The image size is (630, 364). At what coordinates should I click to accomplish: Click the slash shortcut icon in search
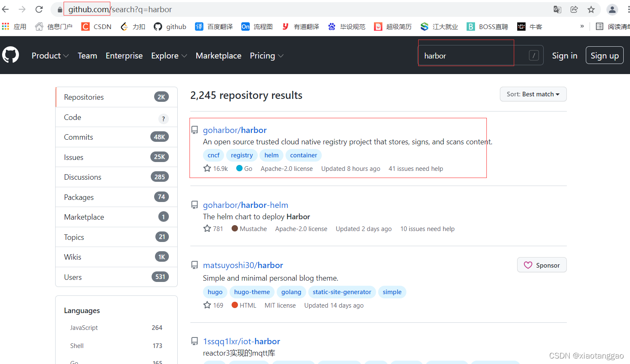point(534,56)
